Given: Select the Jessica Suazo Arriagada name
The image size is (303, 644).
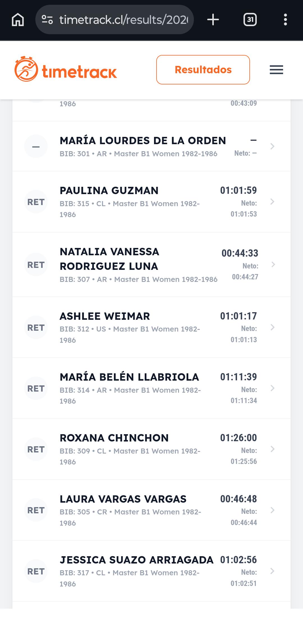Looking at the screenshot, I should tap(137, 560).
